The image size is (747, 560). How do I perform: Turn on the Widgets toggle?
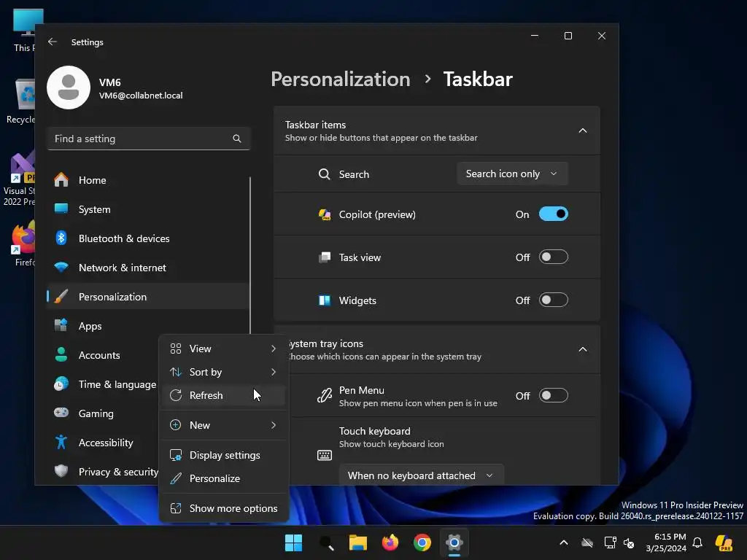click(553, 300)
